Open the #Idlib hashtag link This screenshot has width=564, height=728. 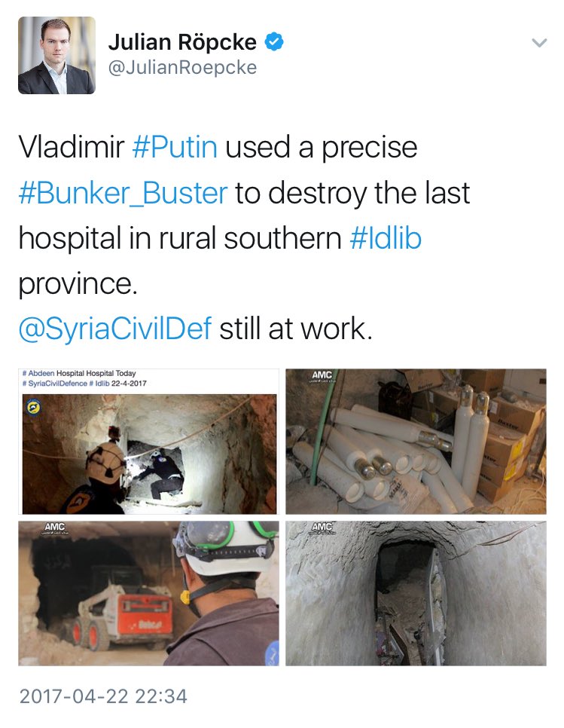pos(386,238)
